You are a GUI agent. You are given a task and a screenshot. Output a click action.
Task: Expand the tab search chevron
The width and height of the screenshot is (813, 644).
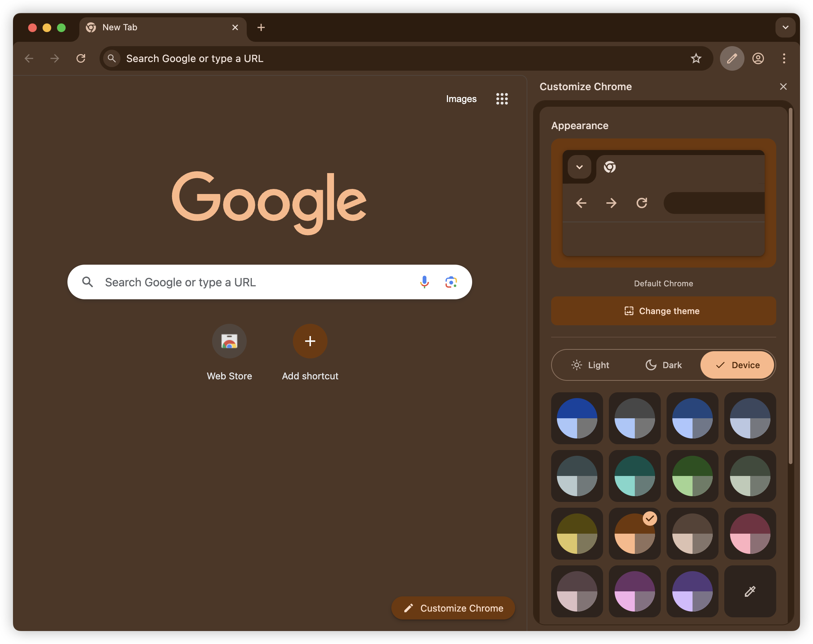pyautogui.click(x=786, y=27)
